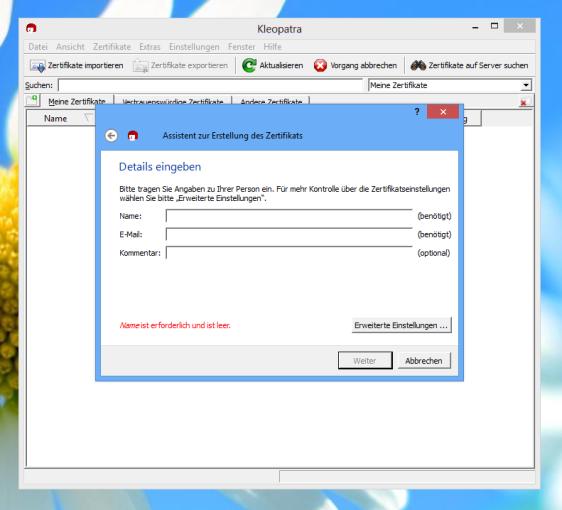This screenshot has height=510, width=562.
Task: Open the Zertifikate menu
Action: click(x=112, y=47)
